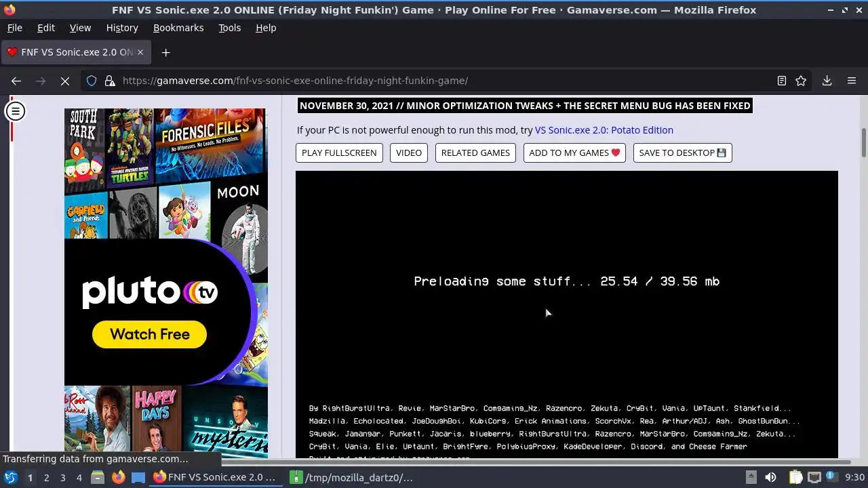Click the removable media eject tray icon
Image resolution: width=868 pixels, height=488 pixels.
[x=751, y=477]
